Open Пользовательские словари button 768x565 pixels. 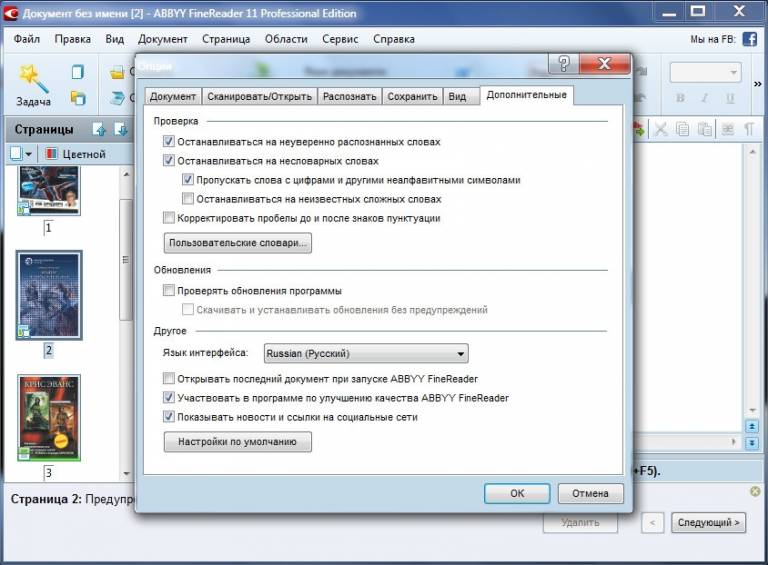[238, 243]
